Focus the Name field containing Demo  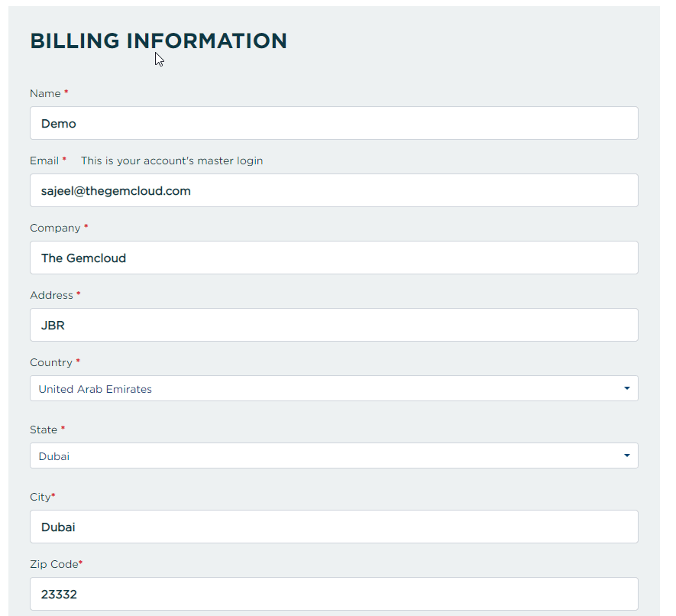tap(334, 123)
